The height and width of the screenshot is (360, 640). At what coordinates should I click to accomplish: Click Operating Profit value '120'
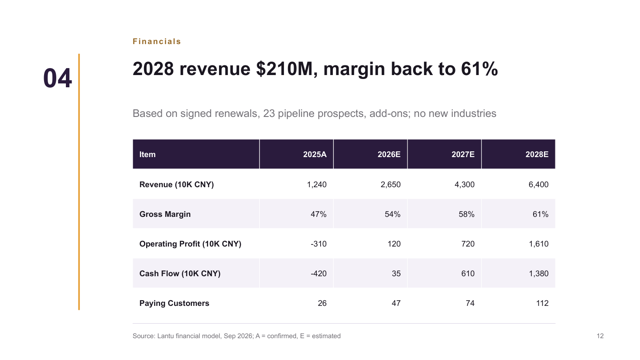tap(394, 244)
